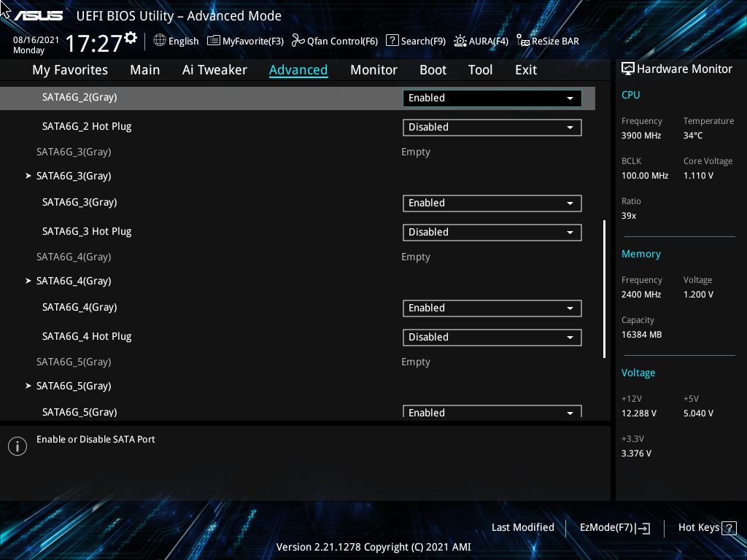747x560 pixels.
Task: Expand the SATA6G_5(Gray) submenu arrow
Action: click(28, 386)
